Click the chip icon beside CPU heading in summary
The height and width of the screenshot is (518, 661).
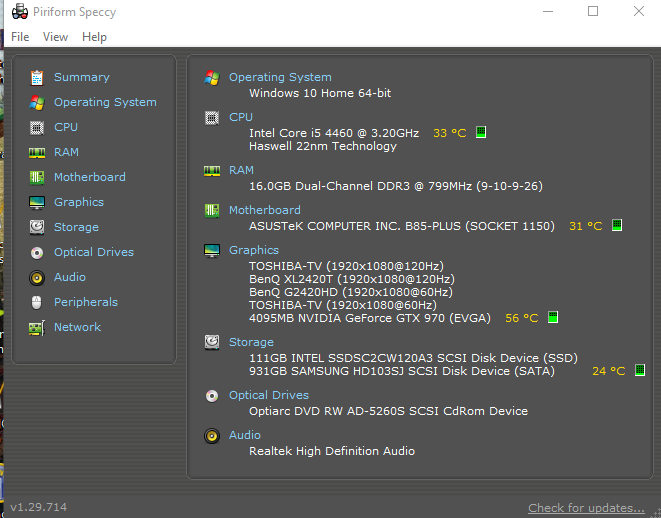click(212, 118)
